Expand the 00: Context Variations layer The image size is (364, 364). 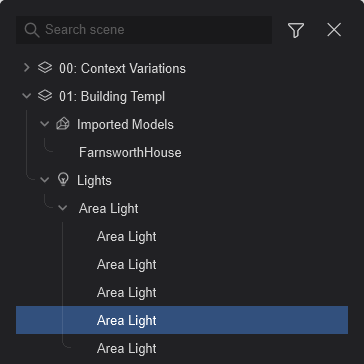click(27, 68)
